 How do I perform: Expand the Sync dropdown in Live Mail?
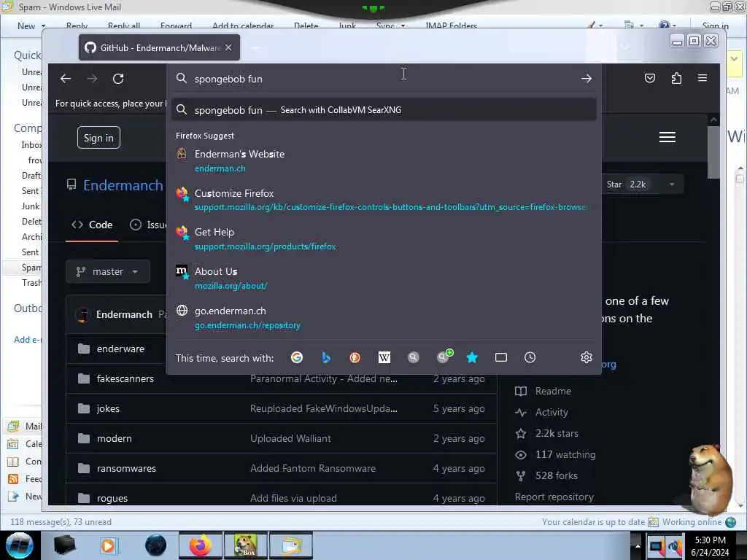(403, 26)
